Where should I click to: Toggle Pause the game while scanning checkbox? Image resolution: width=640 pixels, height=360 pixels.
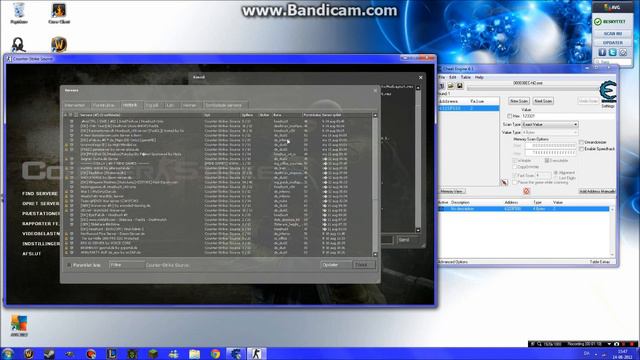(515, 182)
